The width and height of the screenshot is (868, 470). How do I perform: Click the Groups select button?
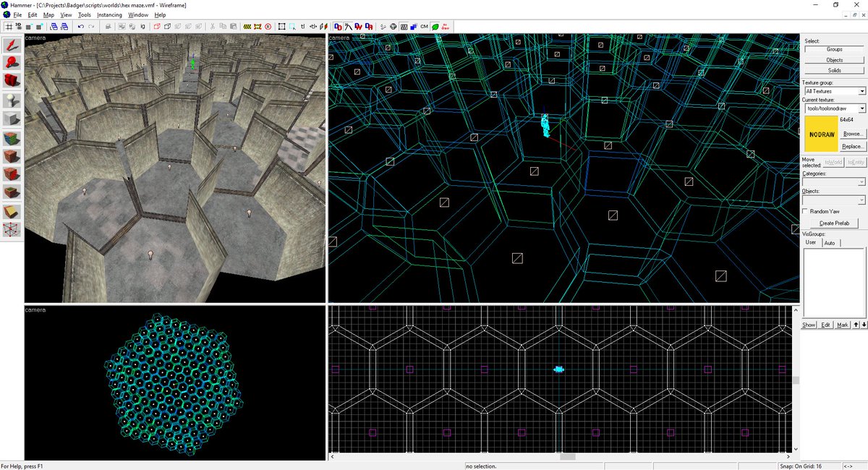(x=834, y=49)
